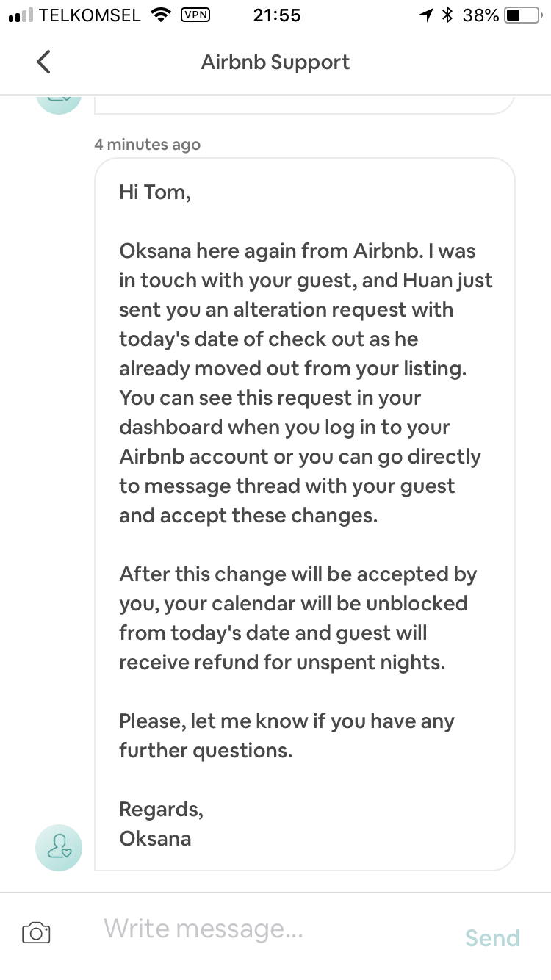
Task: Tap Oksana's support agent avatar
Action: coord(59,847)
